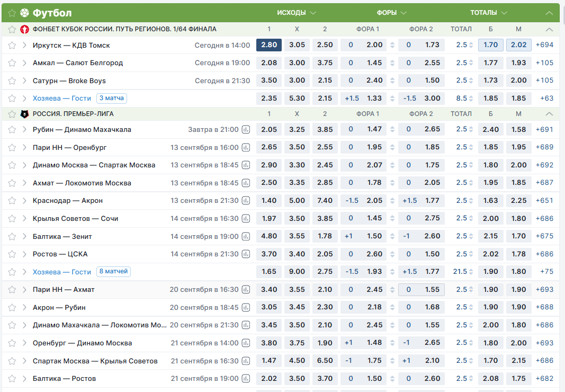Screen dimensions: 565x392
Task: Star the Рубин — Динамо Махачкала match
Action: pos(12,129)
